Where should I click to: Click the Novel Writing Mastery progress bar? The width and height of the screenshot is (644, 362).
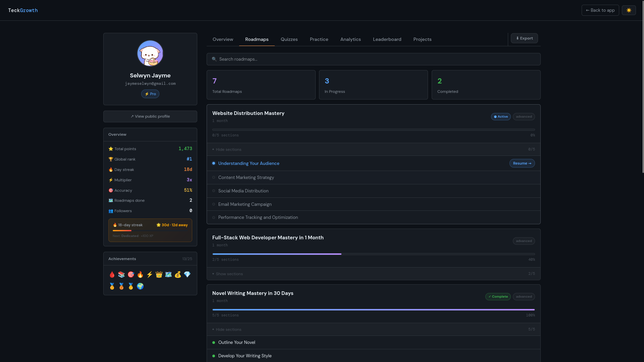coord(374,310)
